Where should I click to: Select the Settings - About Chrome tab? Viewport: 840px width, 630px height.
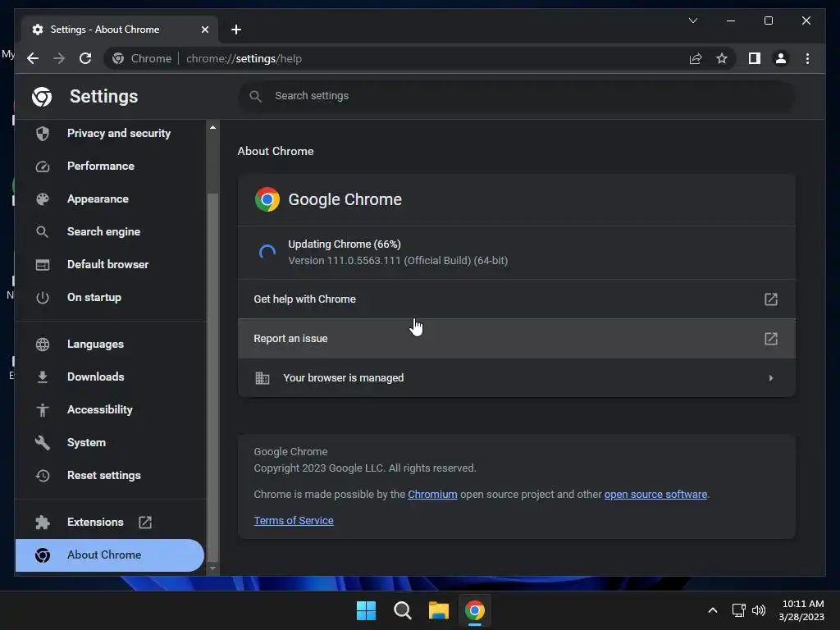point(105,30)
